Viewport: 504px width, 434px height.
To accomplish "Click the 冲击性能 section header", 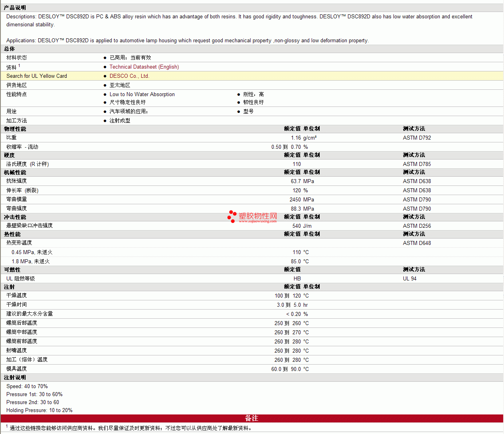I will (x=15, y=217).
